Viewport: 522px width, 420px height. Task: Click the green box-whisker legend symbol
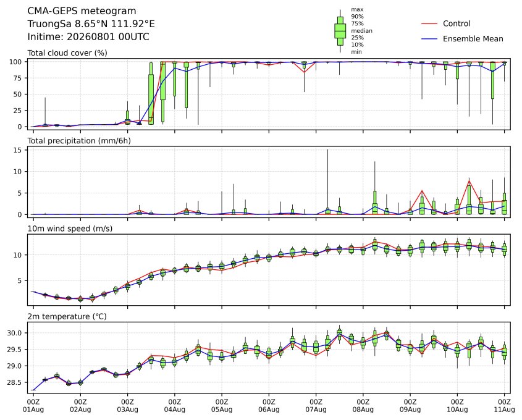340,31
